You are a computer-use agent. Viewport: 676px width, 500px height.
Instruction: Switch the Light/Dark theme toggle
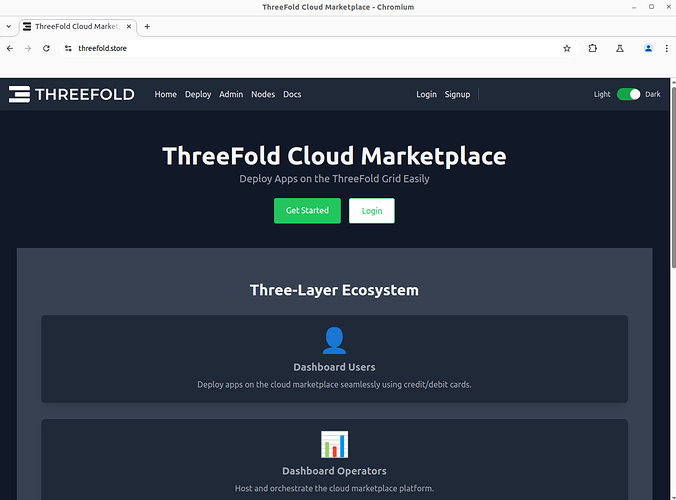[628, 94]
